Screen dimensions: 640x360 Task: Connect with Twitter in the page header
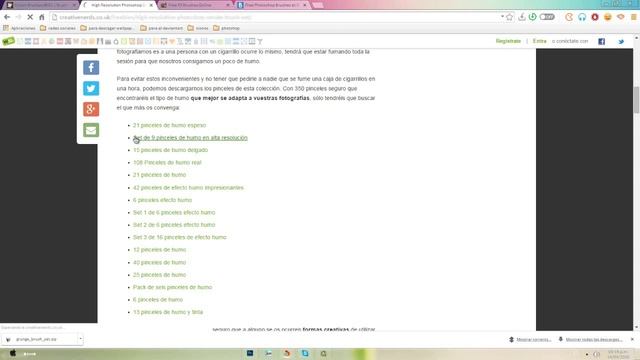[x=621, y=41]
